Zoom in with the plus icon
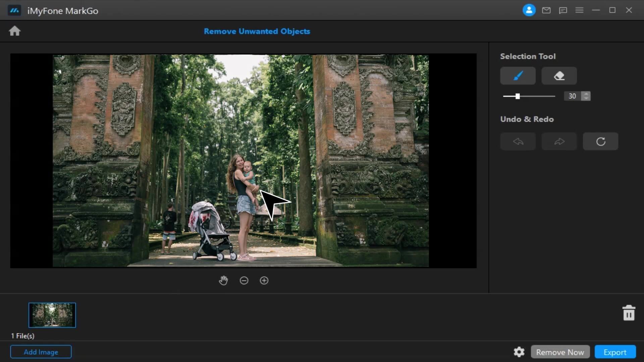 pyautogui.click(x=264, y=281)
